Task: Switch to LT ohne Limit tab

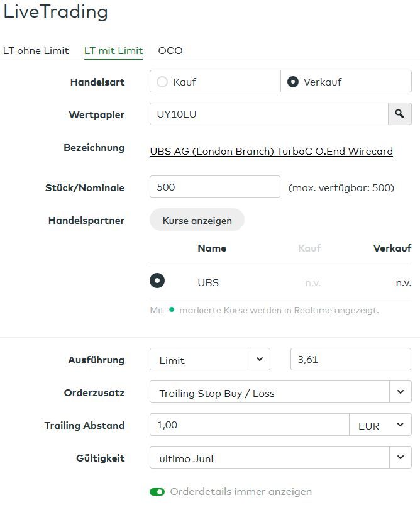Action: coord(36,50)
